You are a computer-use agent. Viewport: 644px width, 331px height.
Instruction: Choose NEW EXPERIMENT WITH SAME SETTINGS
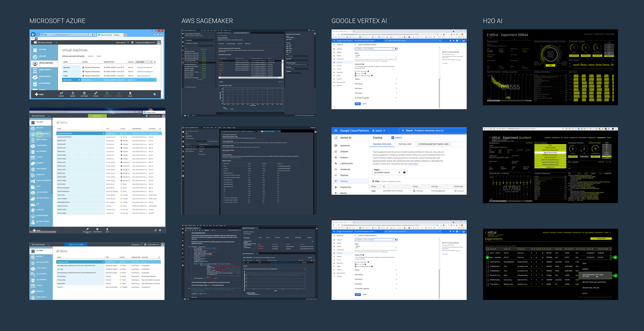click(595, 275)
